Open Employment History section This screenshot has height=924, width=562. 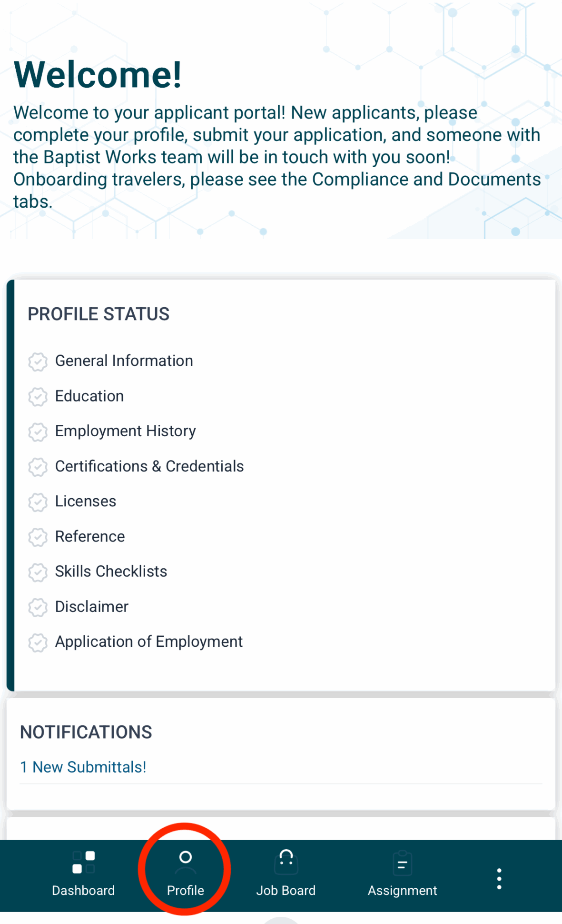tap(125, 431)
